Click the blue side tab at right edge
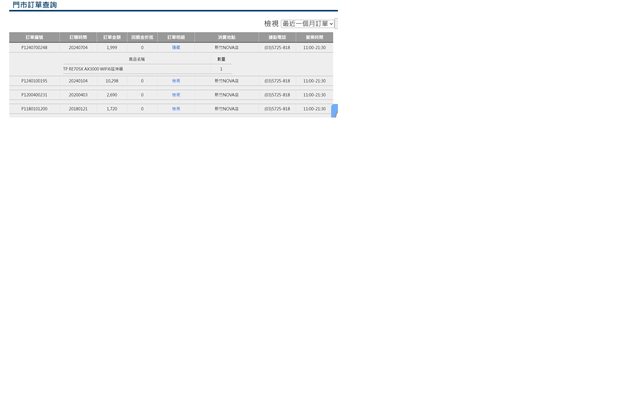This screenshot has height=419, width=640. (x=334, y=110)
